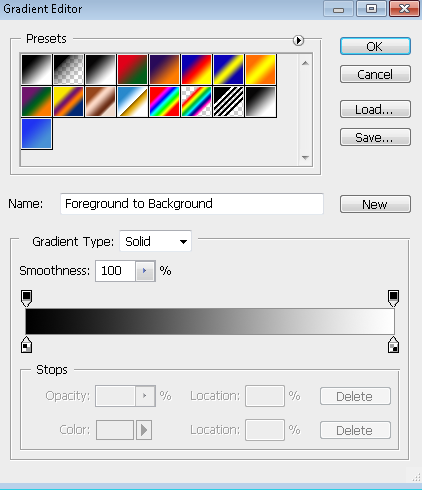Viewport: 422px width, 490px height.
Task: Pick the yellow, violet, orange, blue preset
Action: coord(68,101)
